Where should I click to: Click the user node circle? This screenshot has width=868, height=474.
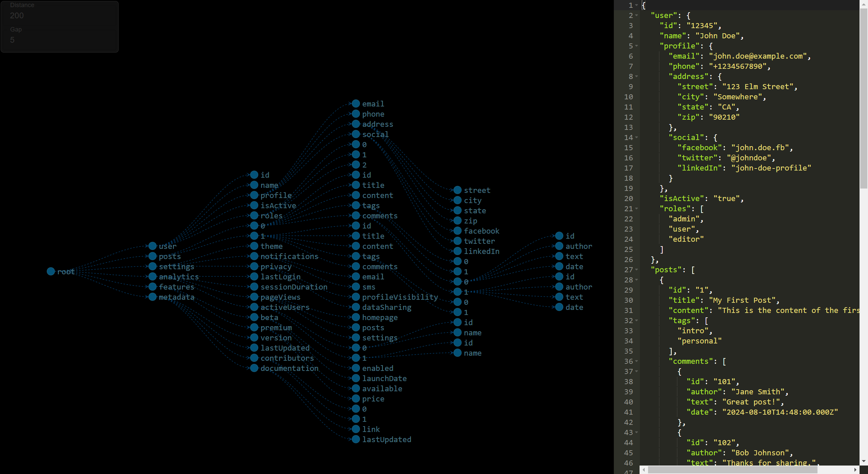153,246
